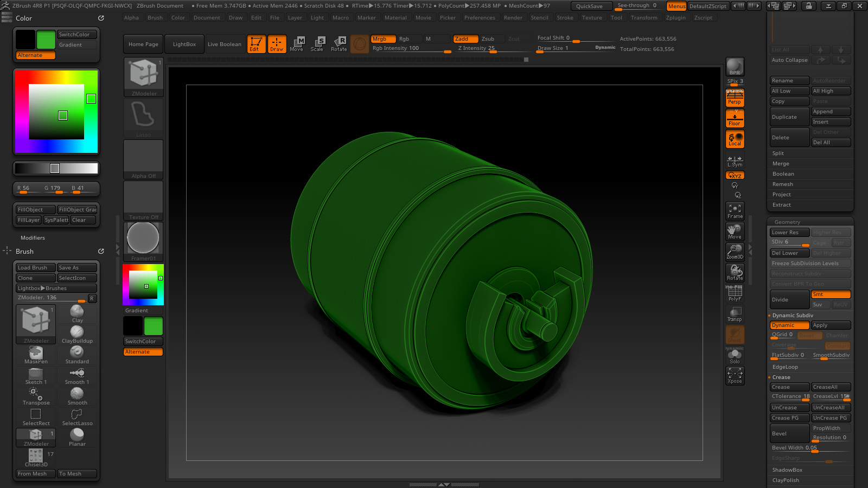Expand the Modifiers section
The height and width of the screenshot is (488, 868).
coord(33,238)
